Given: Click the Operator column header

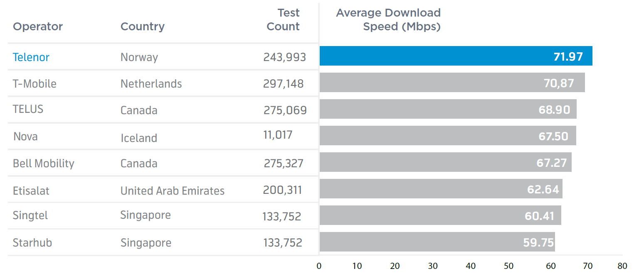Looking at the screenshot, I should click(38, 27).
